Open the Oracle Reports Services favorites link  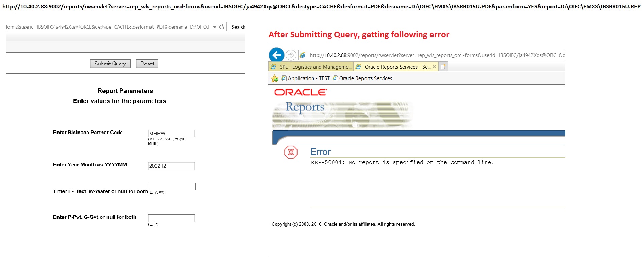[362, 78]
